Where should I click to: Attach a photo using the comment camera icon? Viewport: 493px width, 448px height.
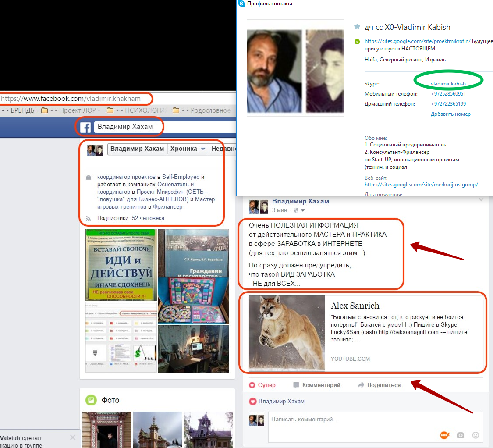point(460,435)
